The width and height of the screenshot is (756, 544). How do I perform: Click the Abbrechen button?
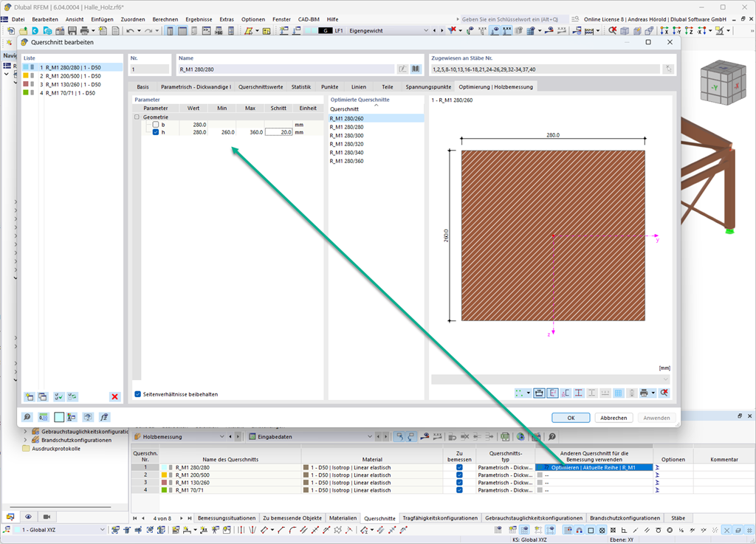614,418
